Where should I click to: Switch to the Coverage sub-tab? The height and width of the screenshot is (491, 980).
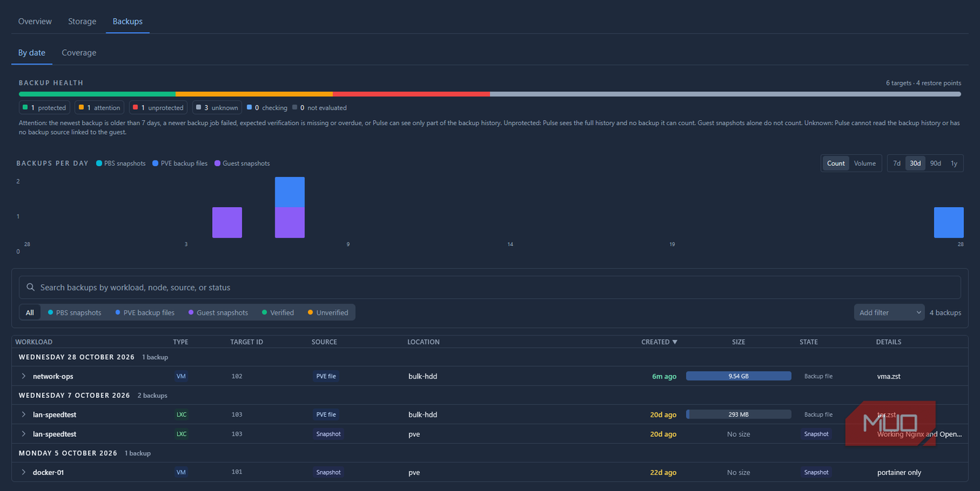coord(79,53)
